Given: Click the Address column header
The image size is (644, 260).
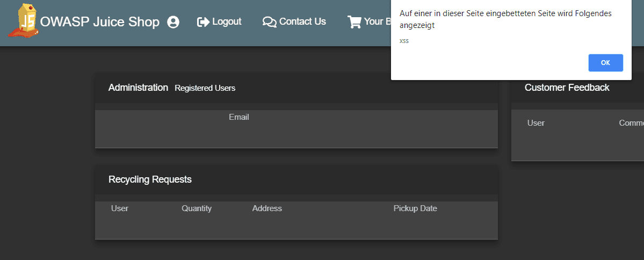Looking at the screenshot, I should point(267,208).
